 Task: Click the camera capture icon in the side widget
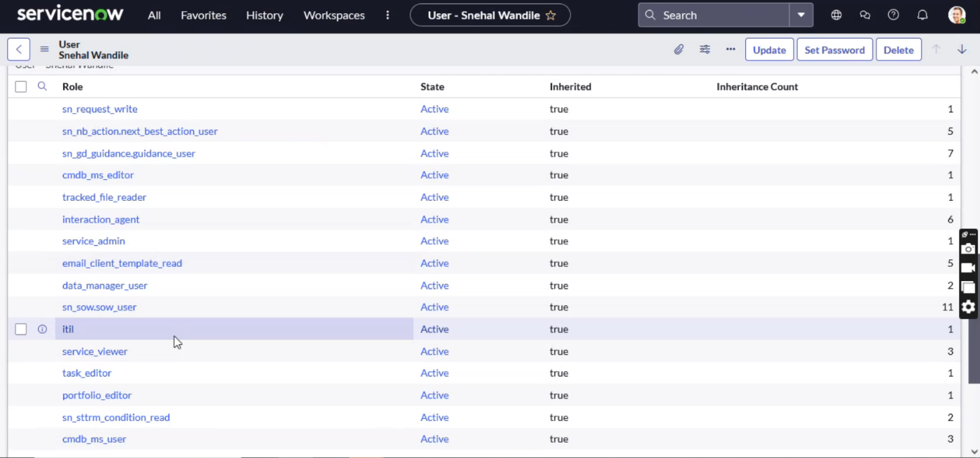pyautogui.click(x=968, y=249)
